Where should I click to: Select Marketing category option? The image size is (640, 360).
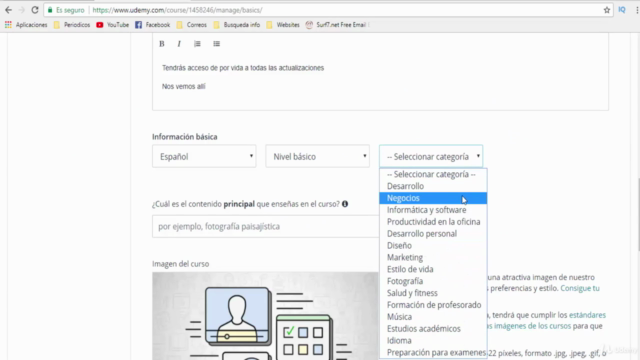tap(433, 257)
